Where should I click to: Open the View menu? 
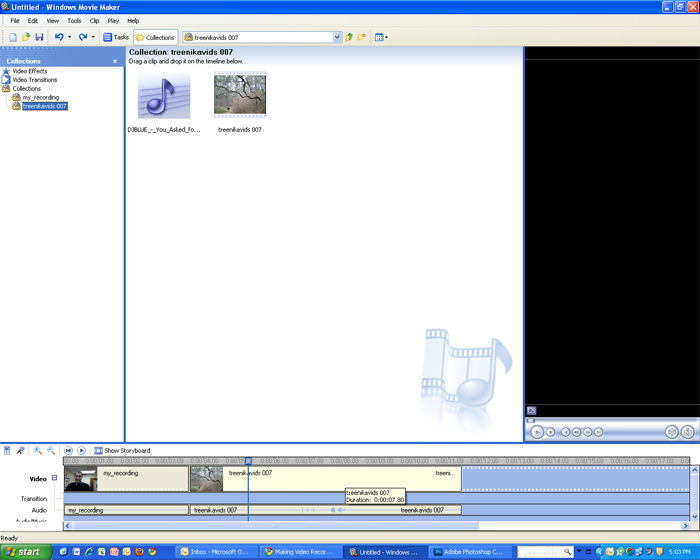pos(53,21)
